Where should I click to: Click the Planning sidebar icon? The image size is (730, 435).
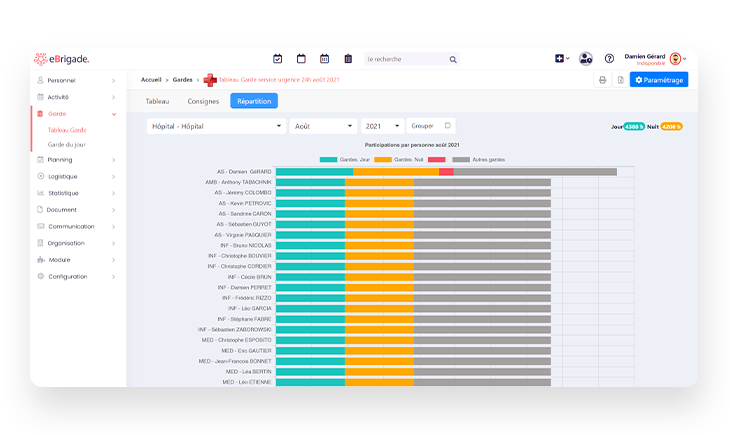click(40, 159)
